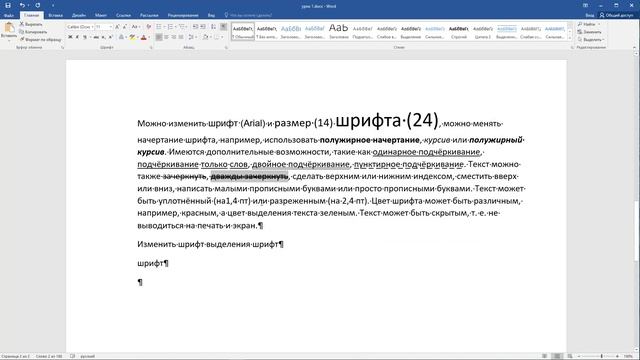Activate the Формат по образцу painter
This screenshot has width=640, height=360.
(40, 40)
